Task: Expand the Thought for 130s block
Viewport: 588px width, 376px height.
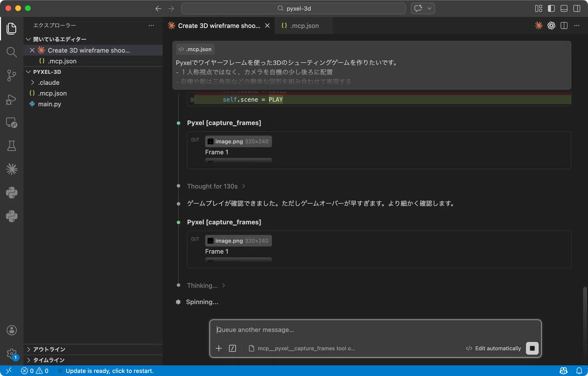Action: point(216,186)
